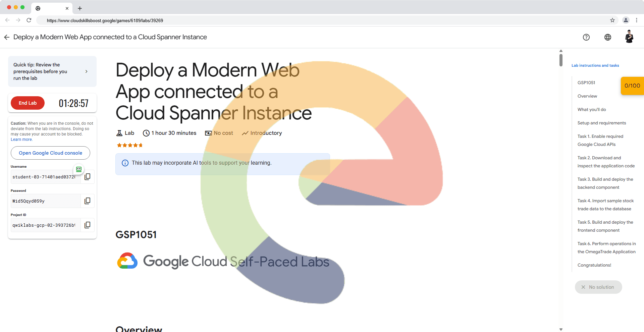Jump to GSP1051 section in outline
The image size is (644, 332).
click(x=586, y=82)
